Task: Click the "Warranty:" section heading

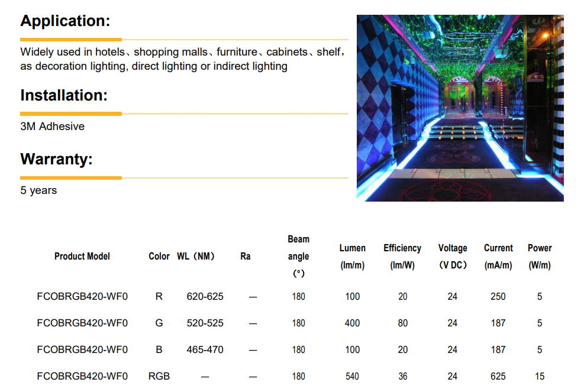Action: point(56,159)
